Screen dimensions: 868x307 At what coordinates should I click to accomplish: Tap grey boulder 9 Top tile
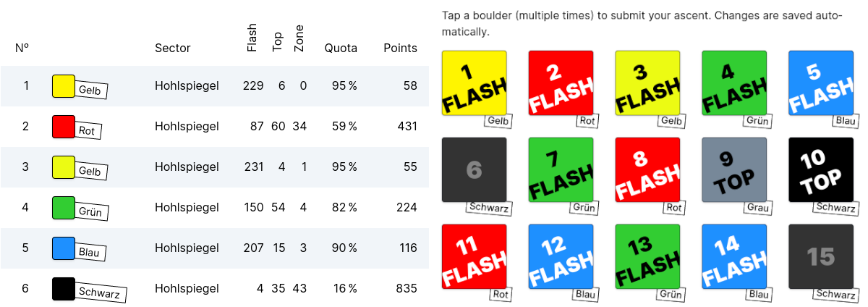point(734,169)
